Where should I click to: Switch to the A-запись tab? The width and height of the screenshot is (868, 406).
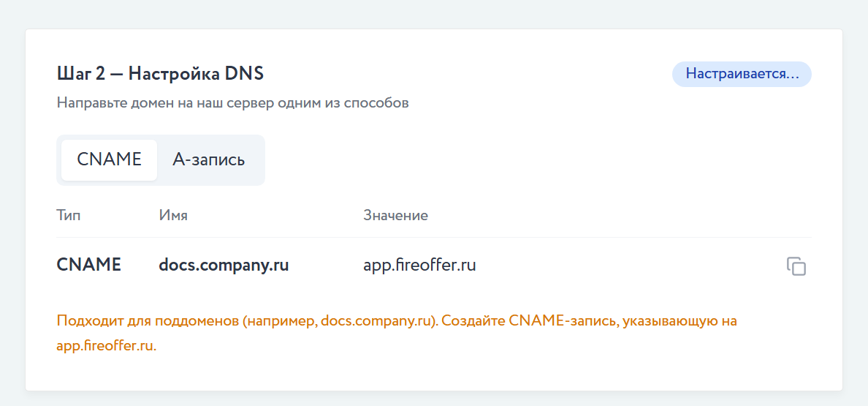208,159
